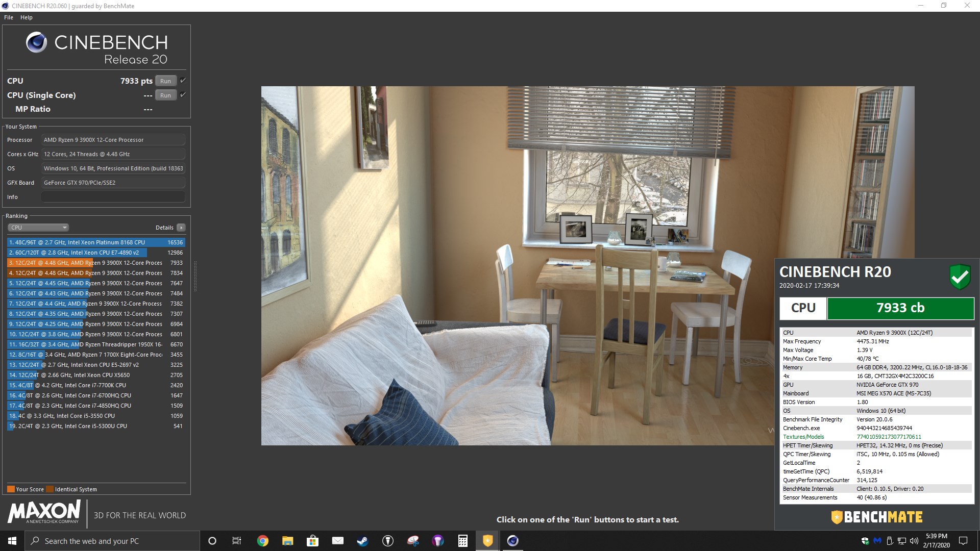
Task: Open Task View in taskbar
Action: 237,541
